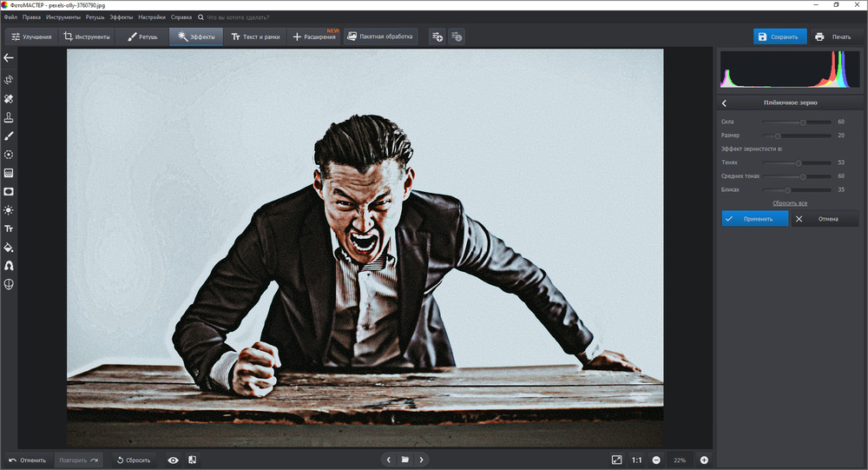Click the fit-to-screen icon
Viewport: 868px width, 470px height.
616,460
